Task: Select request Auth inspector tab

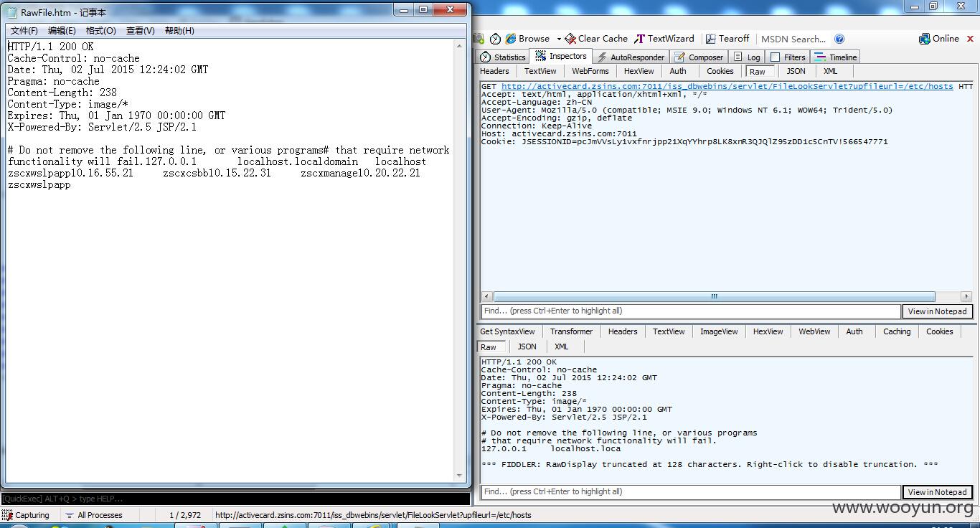Action: 678,71
